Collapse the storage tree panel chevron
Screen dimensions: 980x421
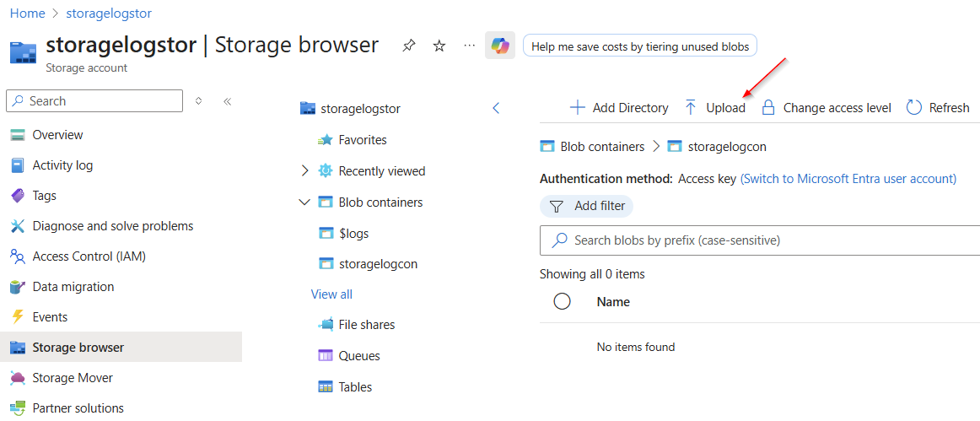496,108
